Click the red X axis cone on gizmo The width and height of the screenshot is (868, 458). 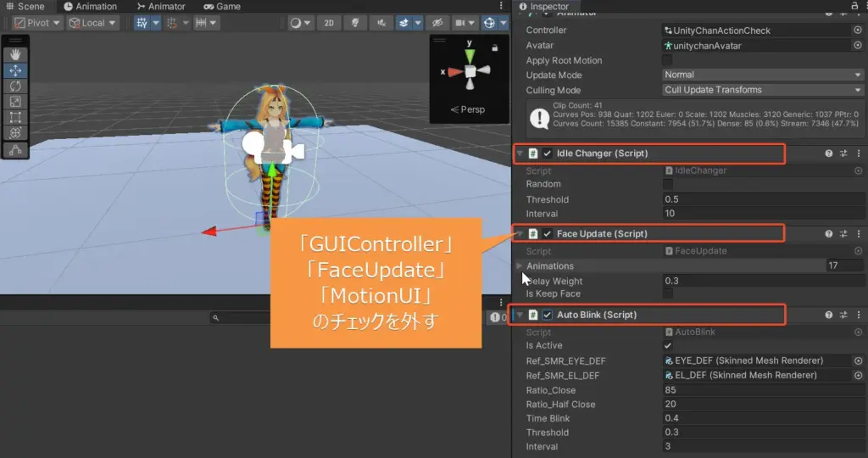455,71
